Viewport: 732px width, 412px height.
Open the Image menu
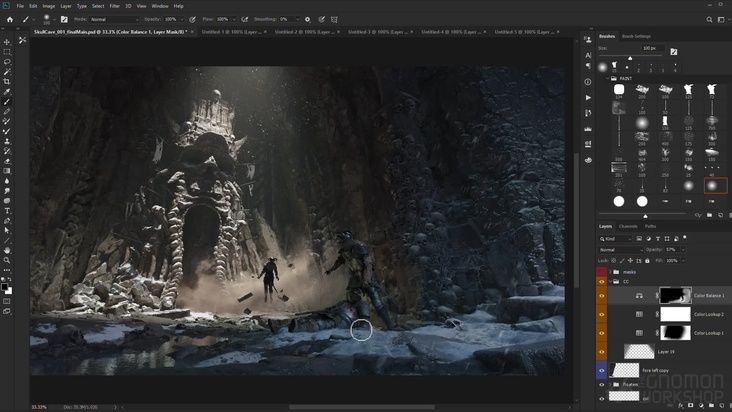[x=49, y=6]
